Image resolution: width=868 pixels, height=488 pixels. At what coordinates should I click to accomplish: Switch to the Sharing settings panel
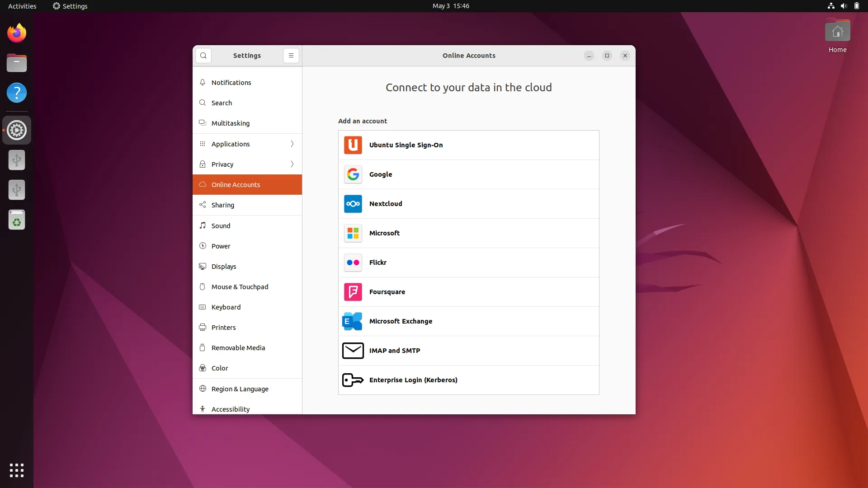coord(223,205)
